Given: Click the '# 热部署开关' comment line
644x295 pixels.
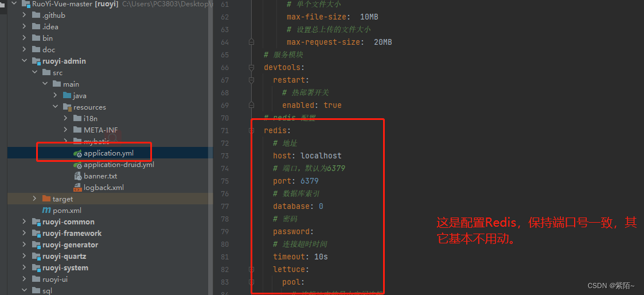Looking at the screenshot, I should (x=306, y=93).
